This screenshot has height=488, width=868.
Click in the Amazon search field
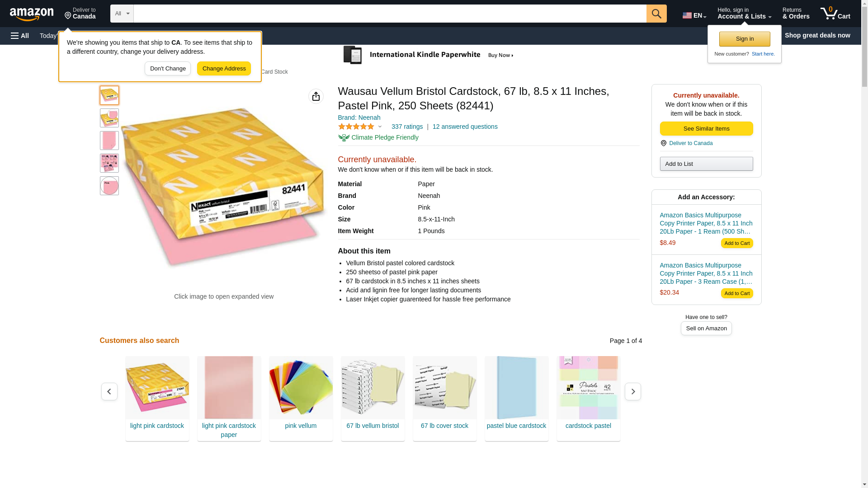[x=390, y=14]
